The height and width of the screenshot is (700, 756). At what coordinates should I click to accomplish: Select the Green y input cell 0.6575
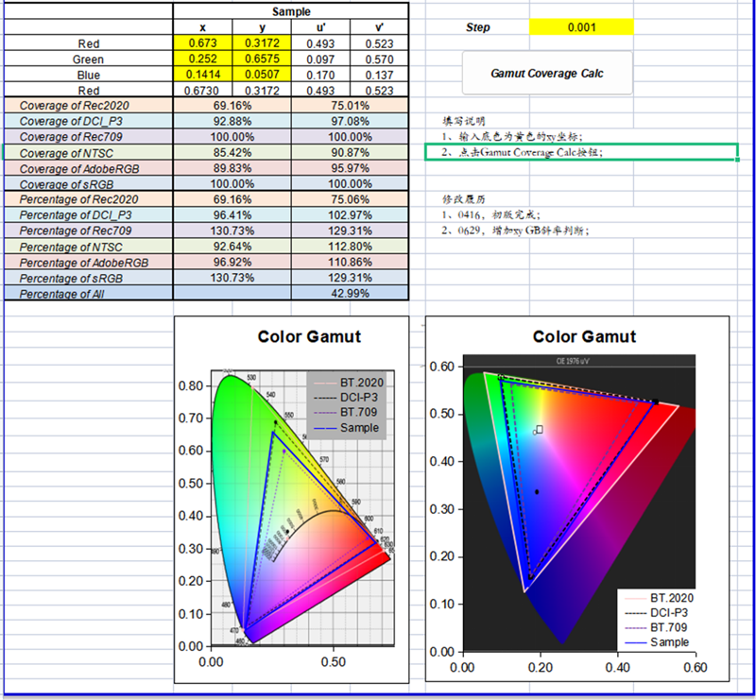click(x=262, y=59)
